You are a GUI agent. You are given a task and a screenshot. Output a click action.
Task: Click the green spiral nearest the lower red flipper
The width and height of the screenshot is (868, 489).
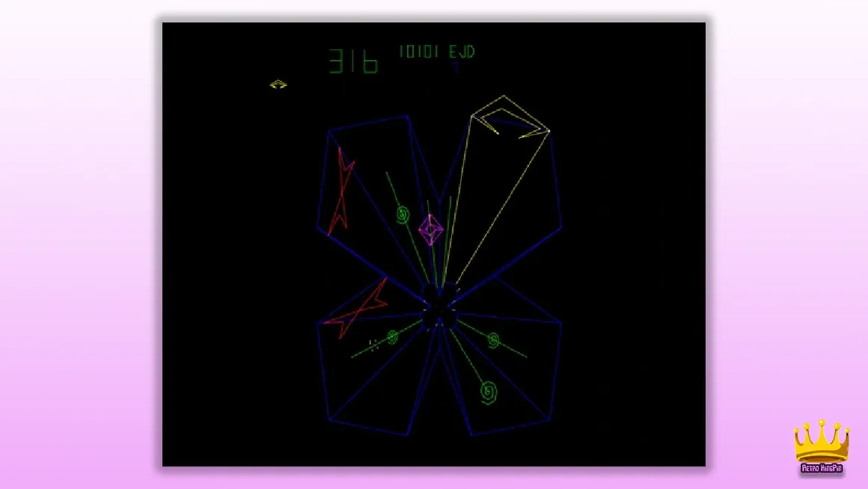tap(393, 336)
